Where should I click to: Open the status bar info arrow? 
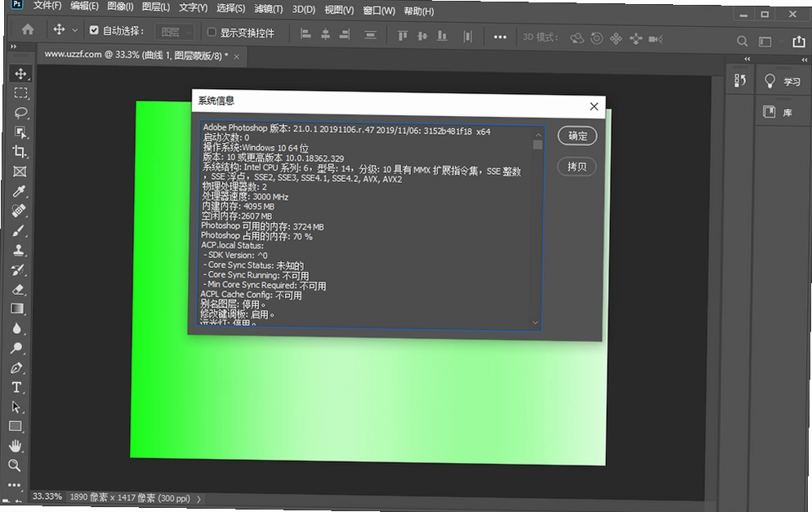tap(199, 499)
